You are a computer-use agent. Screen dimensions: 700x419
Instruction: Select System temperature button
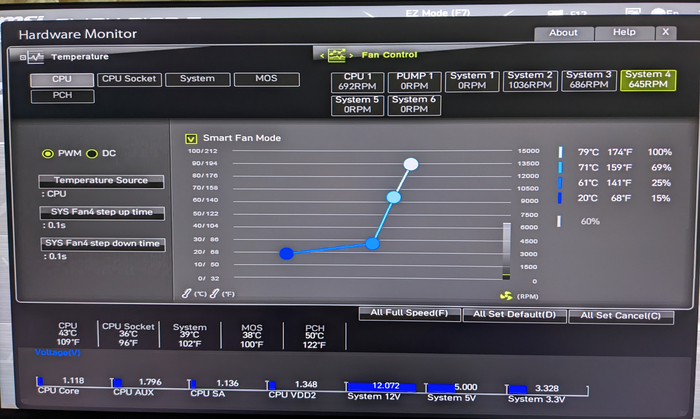pos(197,79)
